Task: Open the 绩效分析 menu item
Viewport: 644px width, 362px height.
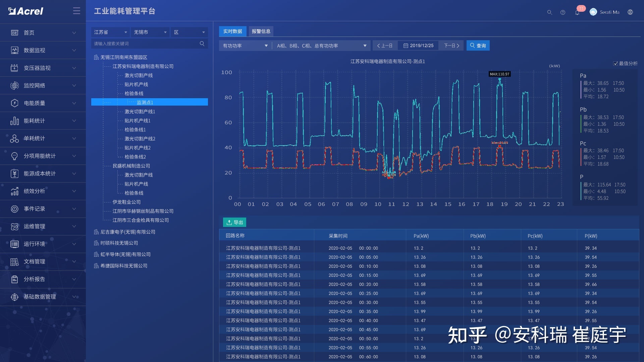Action: click(43, 191)
